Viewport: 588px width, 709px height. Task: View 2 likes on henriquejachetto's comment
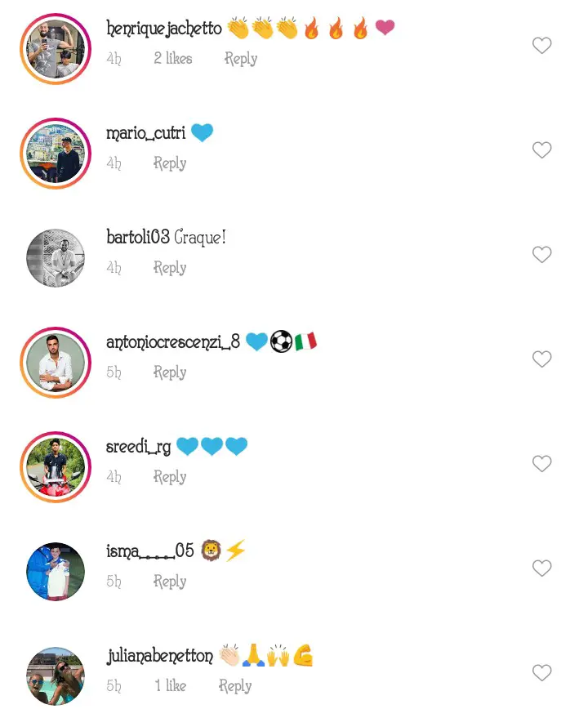pyautogui.click(x=172, y=58)
